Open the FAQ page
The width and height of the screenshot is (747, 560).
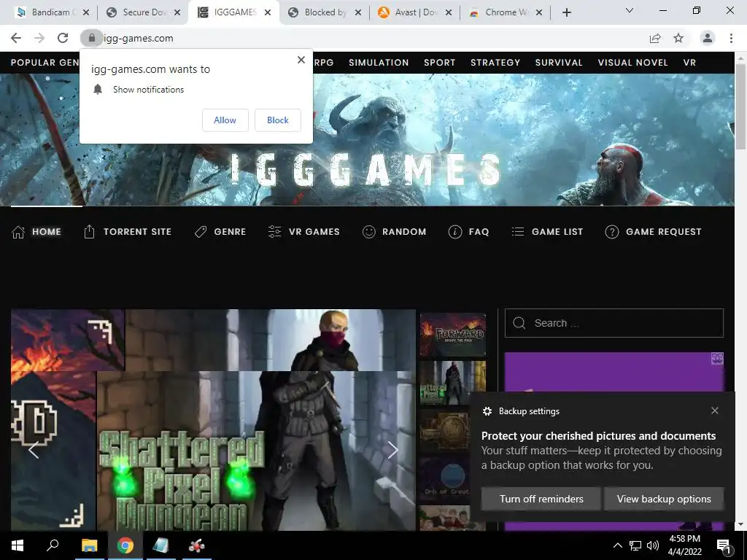469,232
